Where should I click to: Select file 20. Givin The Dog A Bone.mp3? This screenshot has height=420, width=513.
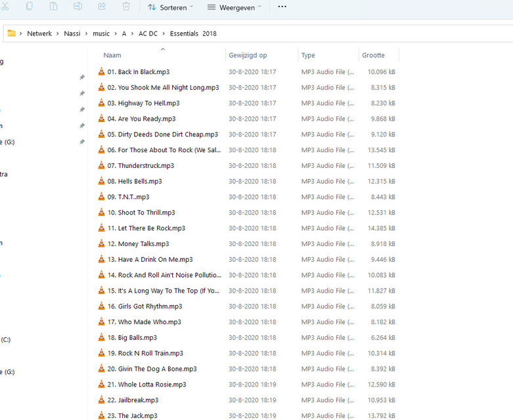click(x=152, y=369)
